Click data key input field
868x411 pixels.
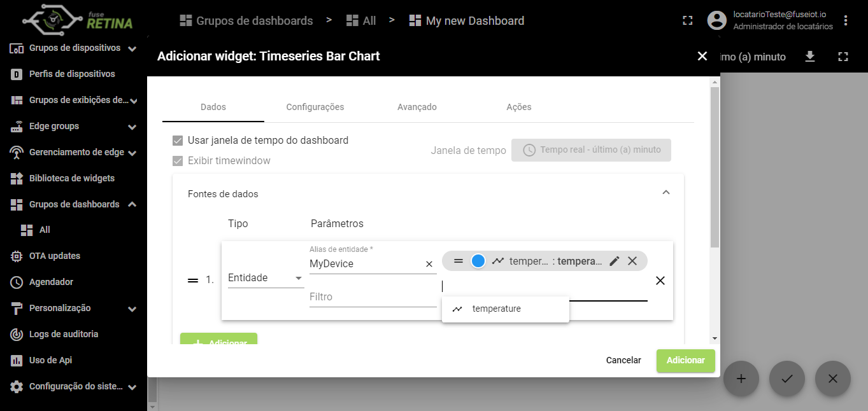pos(544,288)
